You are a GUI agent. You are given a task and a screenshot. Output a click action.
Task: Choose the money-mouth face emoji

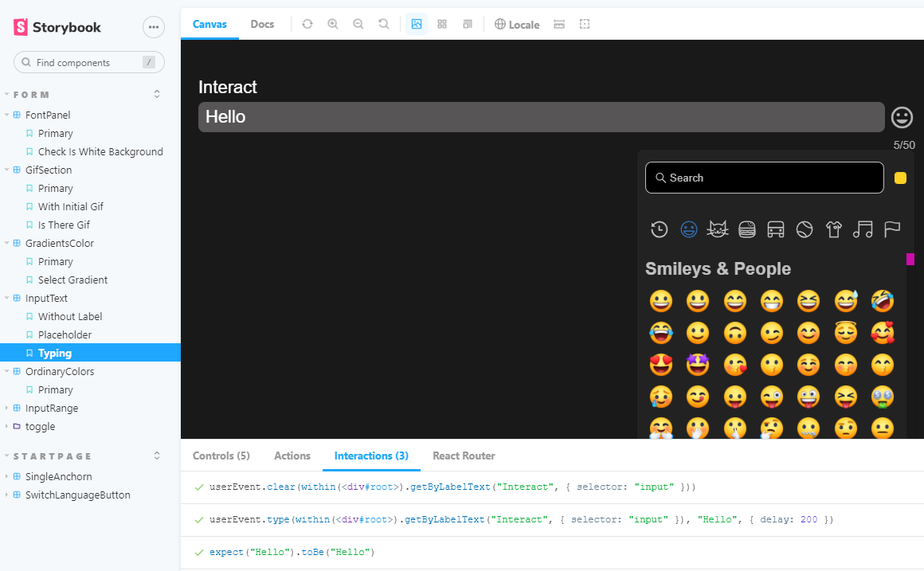[x=882, y=397]
